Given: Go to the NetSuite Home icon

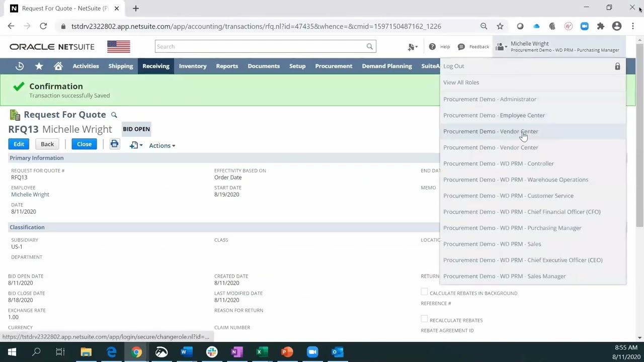Looking at the screenshot, I should click(58, 66).
